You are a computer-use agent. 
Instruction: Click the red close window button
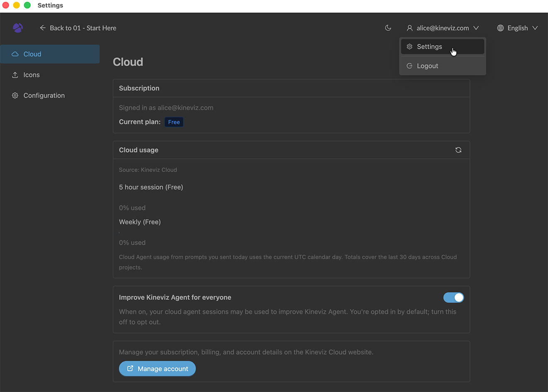point(6,5)
